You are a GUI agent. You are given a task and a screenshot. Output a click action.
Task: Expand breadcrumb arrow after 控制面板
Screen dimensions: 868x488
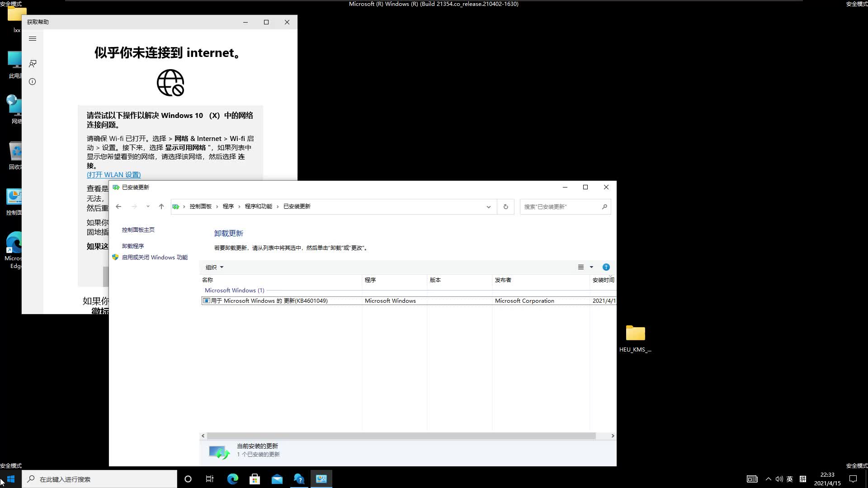tap(217, 206)
